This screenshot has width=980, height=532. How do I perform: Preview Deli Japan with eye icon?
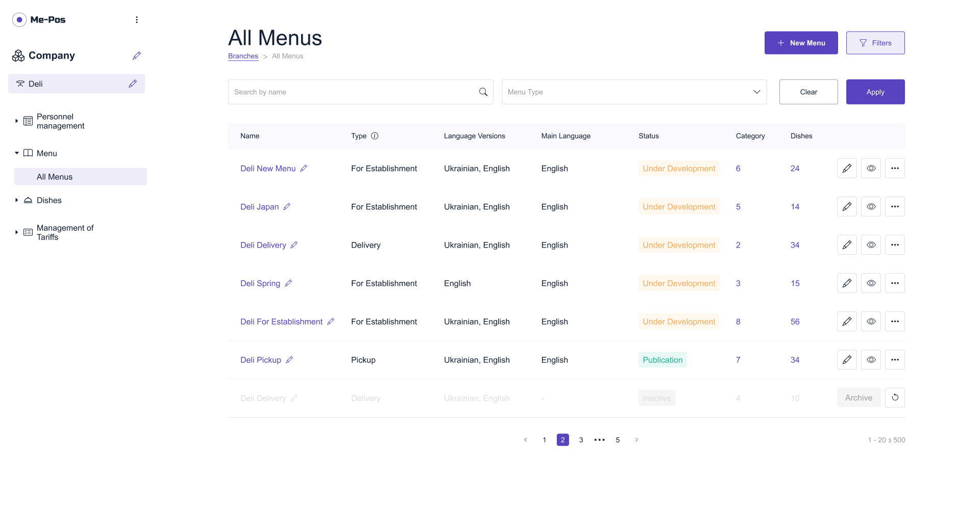pyautogui.click(x=871, y=207)
